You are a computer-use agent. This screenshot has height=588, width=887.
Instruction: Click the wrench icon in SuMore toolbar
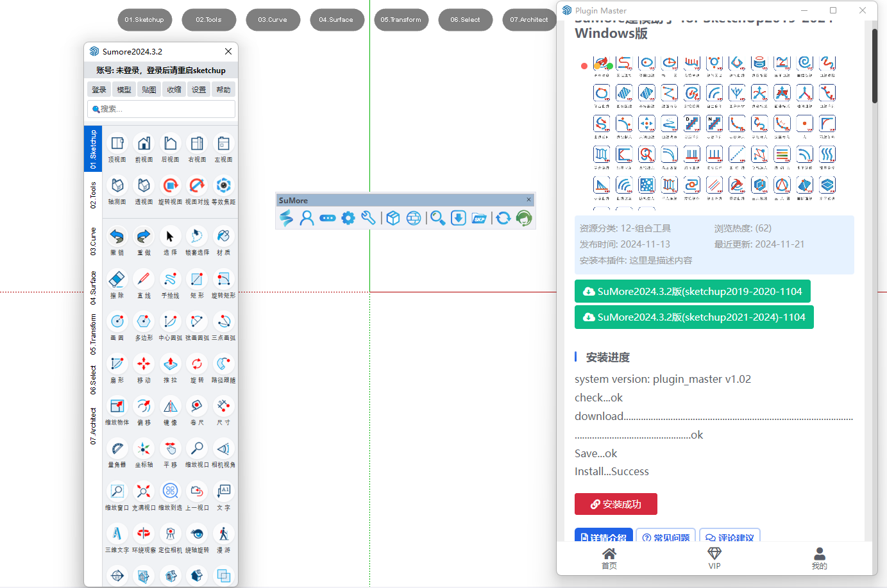[368, 218]
